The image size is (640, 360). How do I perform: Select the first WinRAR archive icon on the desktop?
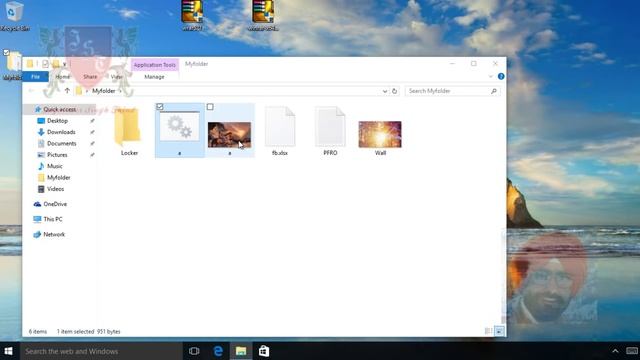[x=192, y=15]
